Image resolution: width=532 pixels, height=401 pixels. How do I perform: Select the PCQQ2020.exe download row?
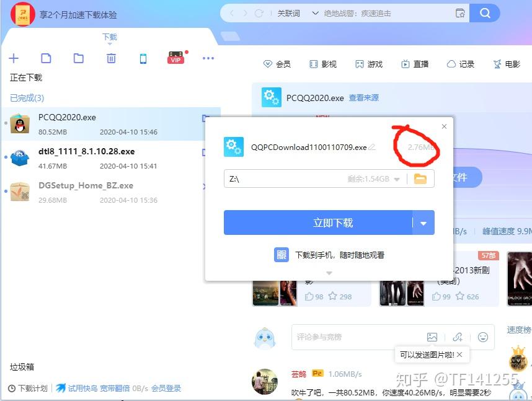click(x=110, y=124)
